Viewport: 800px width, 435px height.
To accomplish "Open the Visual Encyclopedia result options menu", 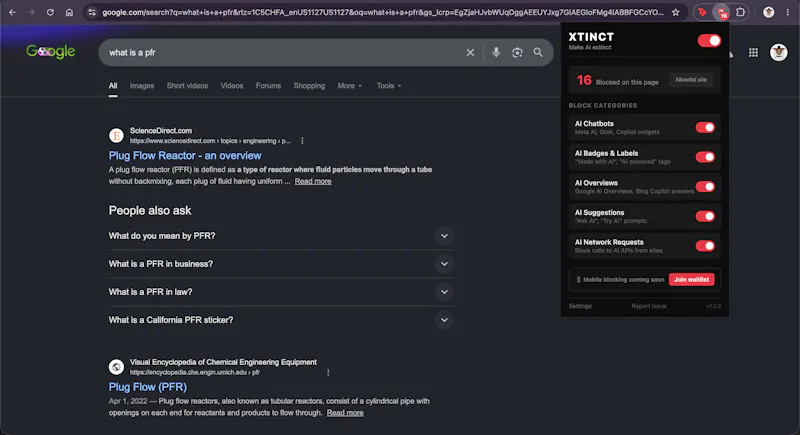I will tap(328, 372).
